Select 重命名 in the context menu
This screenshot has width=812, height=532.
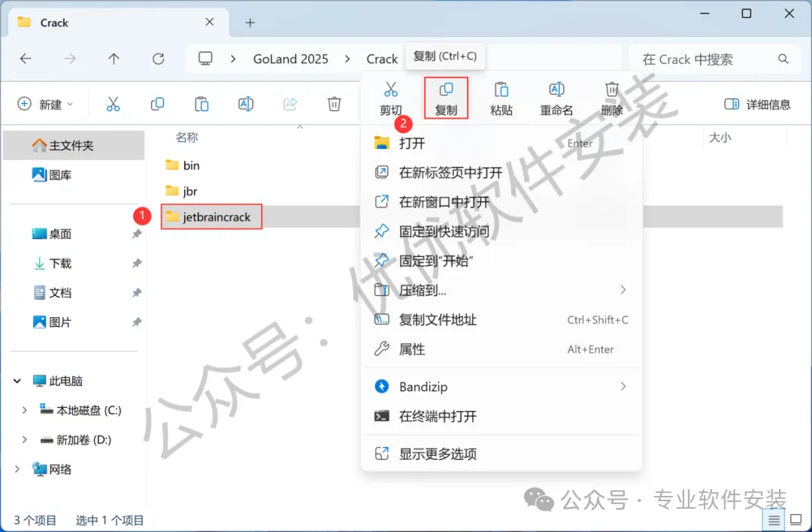coord(556,98)
